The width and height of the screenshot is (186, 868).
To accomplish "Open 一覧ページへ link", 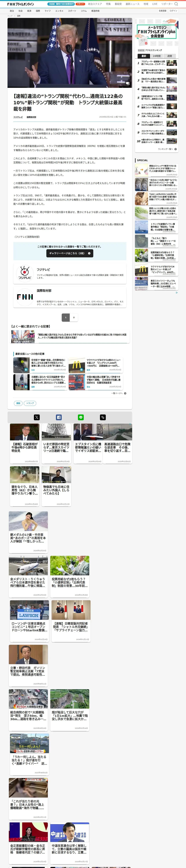I will (x=117, y=393).
